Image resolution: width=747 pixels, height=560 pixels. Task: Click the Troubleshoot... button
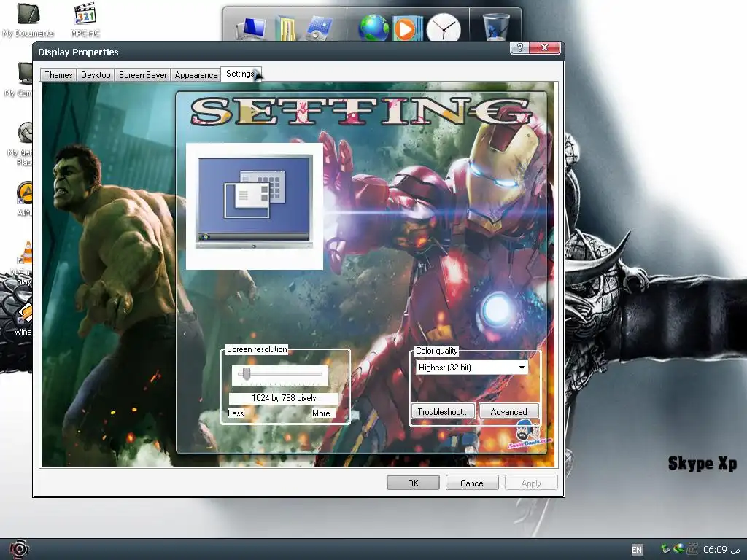[443, 412]
